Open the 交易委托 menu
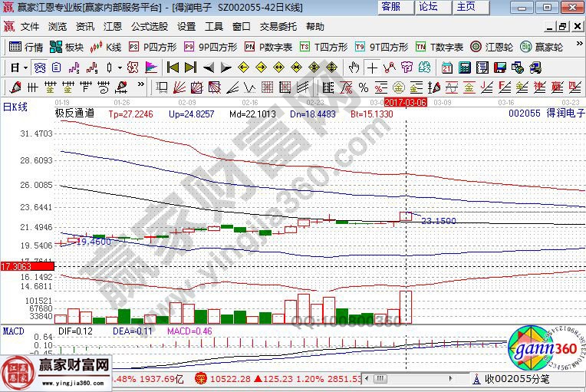The width and height of the screenshot is (586, 392). pyautogui.click(x=278, y=27)
